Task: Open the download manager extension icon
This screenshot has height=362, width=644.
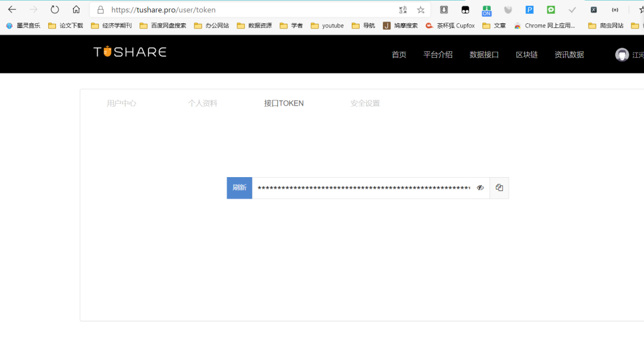Action: point(444,10)
